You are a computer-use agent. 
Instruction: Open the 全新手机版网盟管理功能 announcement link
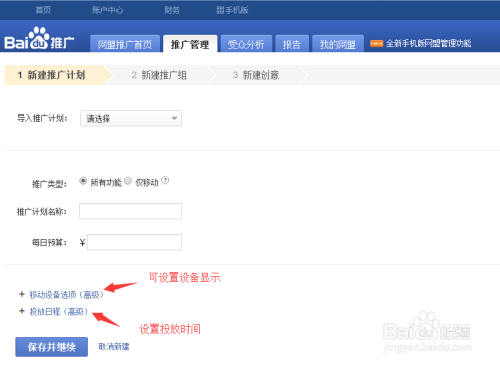pyautogui.click(x=429, y=43)
